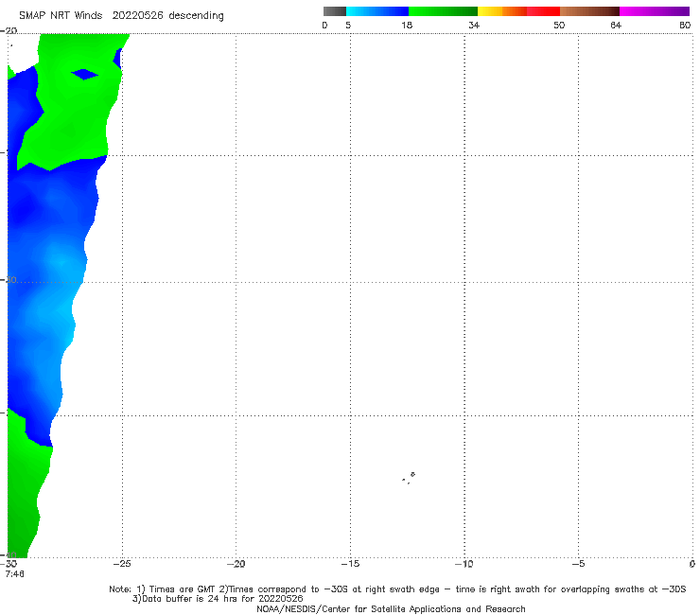Click the blue diamond patch inside the green wind area

(85, 74)
